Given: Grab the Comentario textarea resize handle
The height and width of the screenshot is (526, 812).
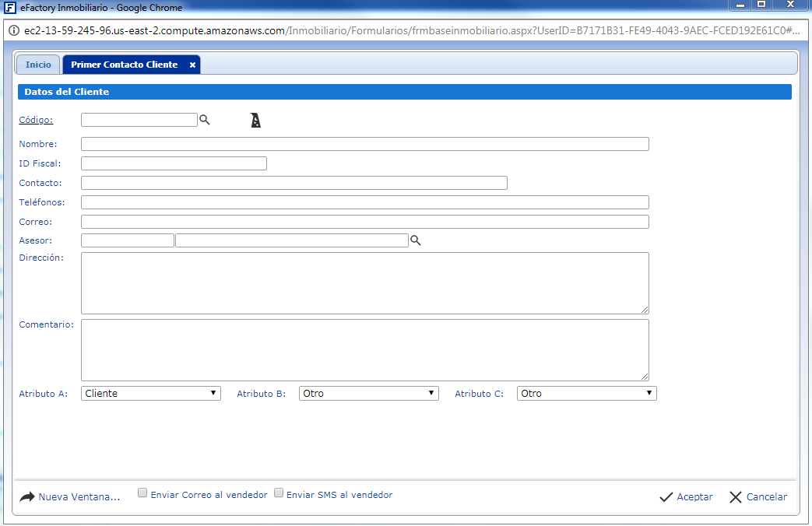Looking at the screenshot, I should click(x=644, y=377).
